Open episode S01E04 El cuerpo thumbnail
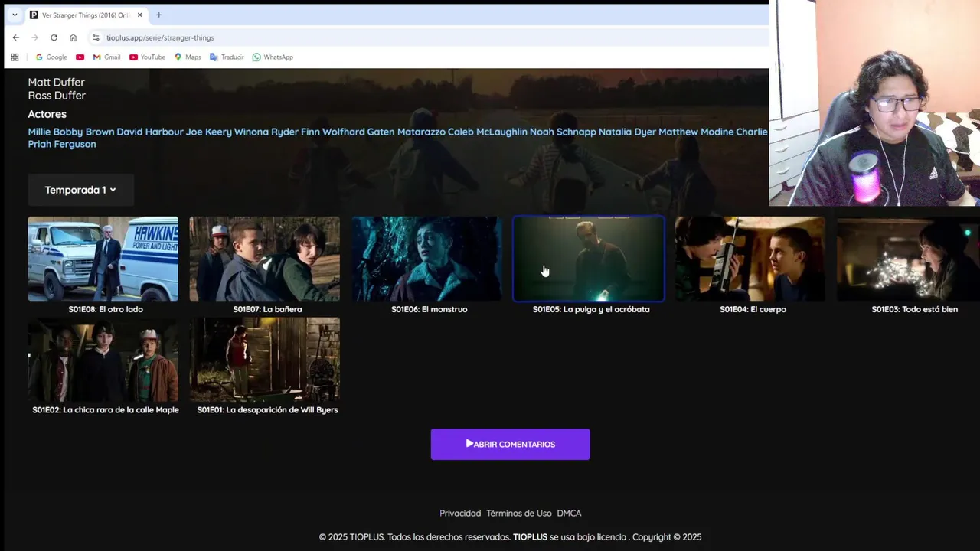 coord(750,259)
